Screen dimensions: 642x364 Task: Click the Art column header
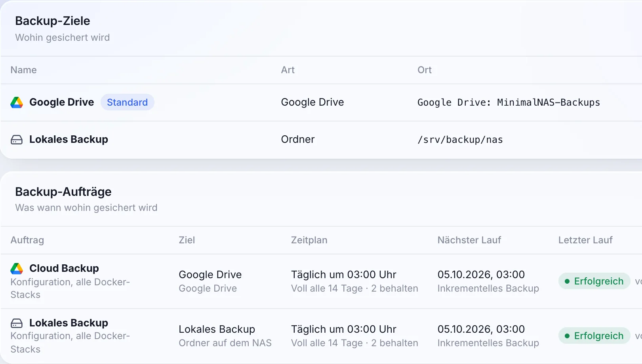[x=288, y=70]
